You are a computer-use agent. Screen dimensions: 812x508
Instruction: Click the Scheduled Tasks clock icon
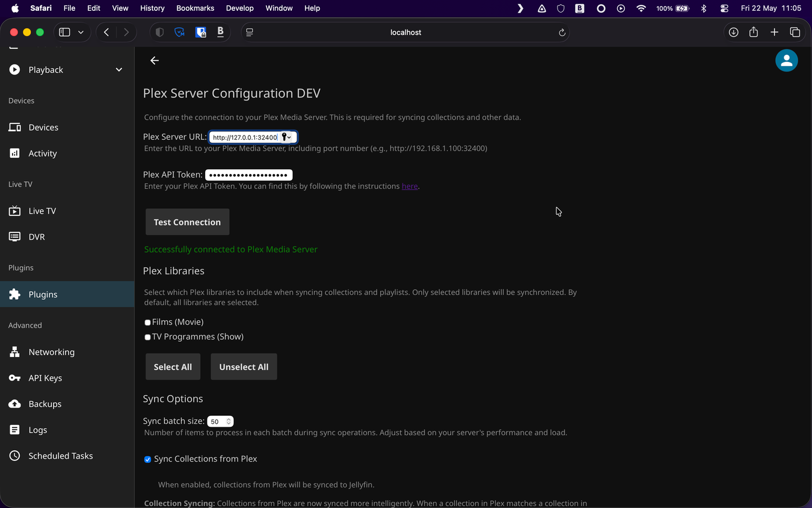pos(14,456)
